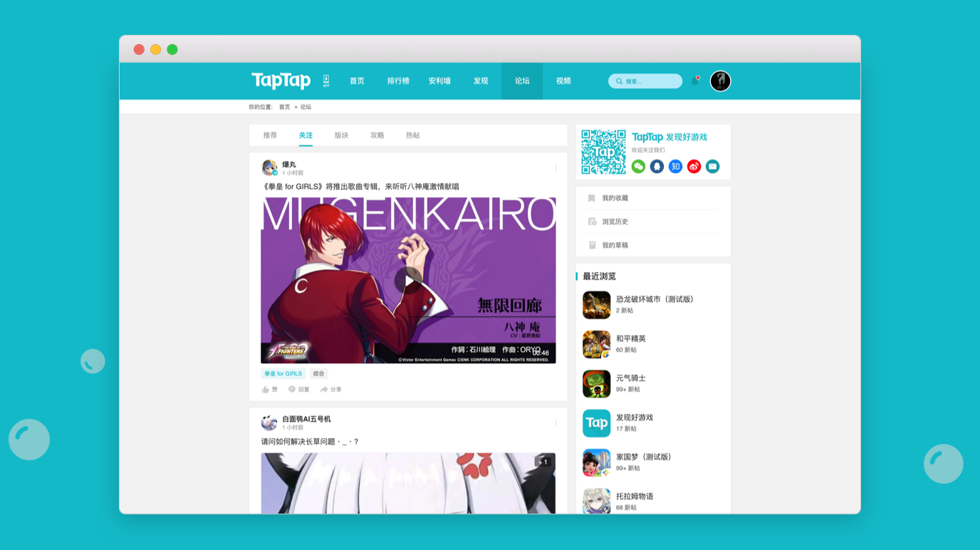
Task: Switch to the 推荐 tab
Action: tap(270, 135)
